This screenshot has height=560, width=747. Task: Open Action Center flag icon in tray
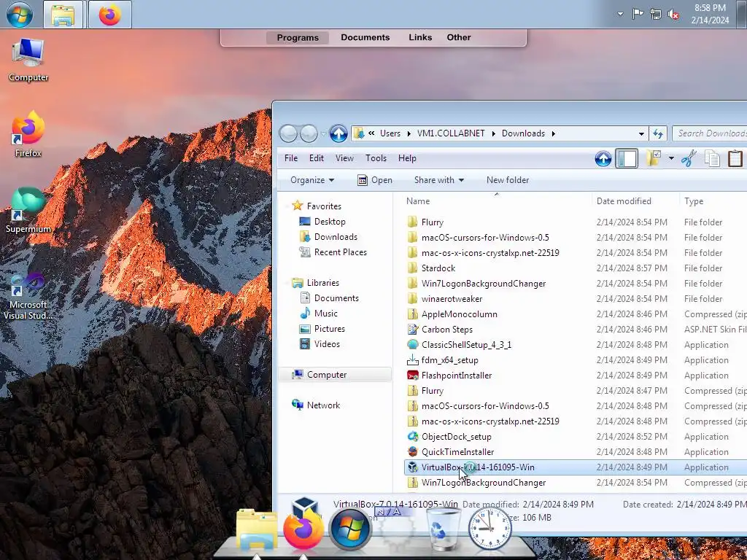(x=638, y=14)
